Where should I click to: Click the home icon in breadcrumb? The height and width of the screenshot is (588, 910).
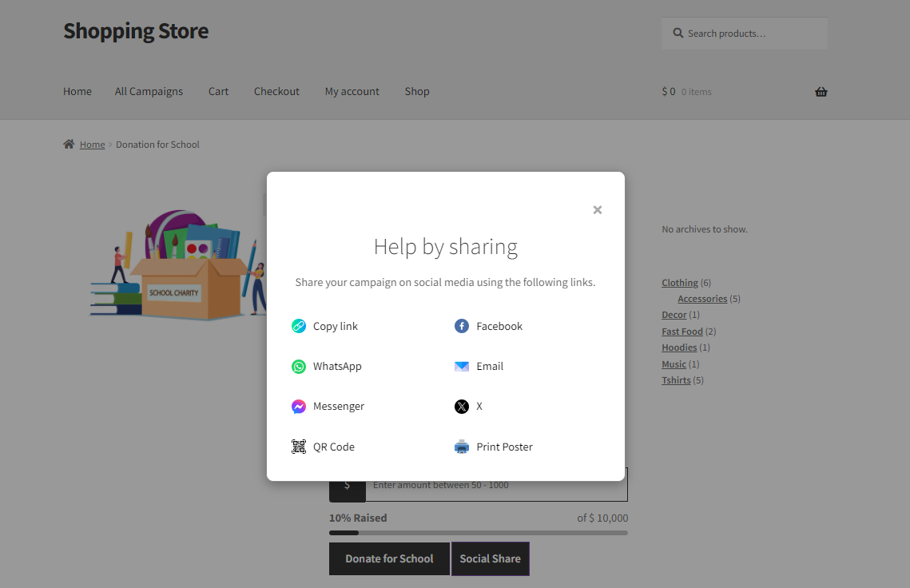pos(69,144)
